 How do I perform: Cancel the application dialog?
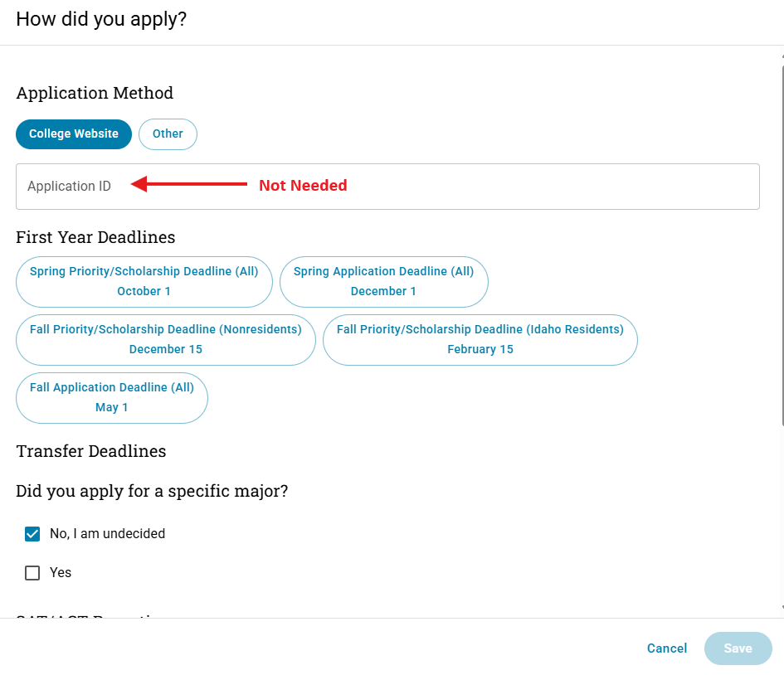pyautogui.click(x=667, y=648)
